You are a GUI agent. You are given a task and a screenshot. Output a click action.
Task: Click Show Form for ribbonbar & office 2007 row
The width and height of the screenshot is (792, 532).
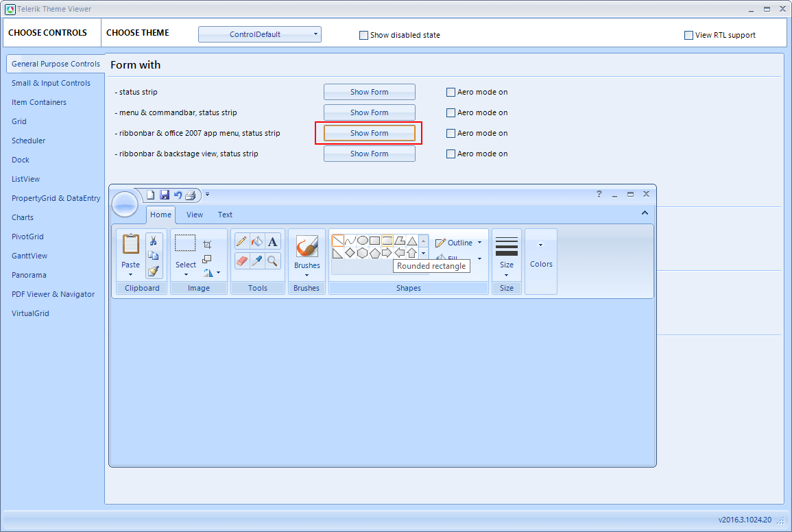coord(369,134)
